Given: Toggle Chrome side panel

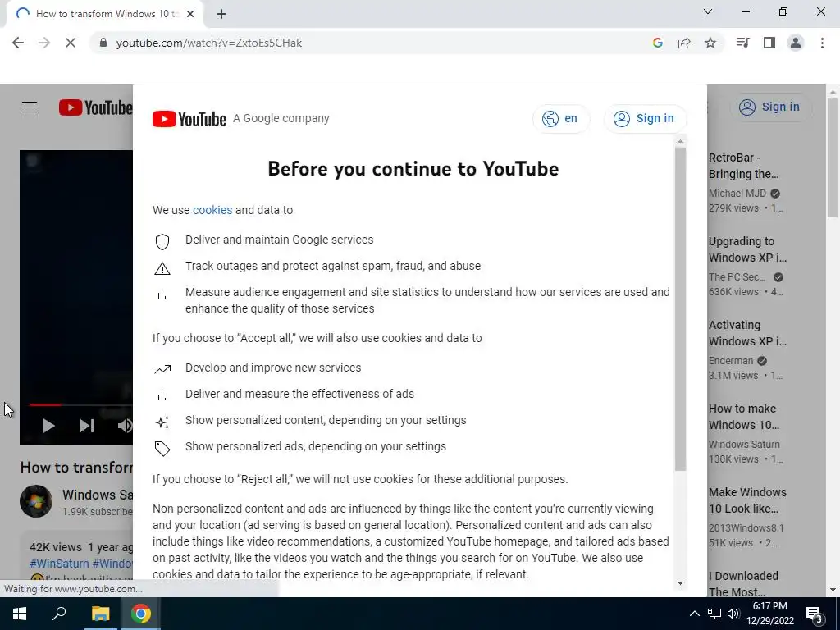Looking at the screenshot, I should pos(769,43).
